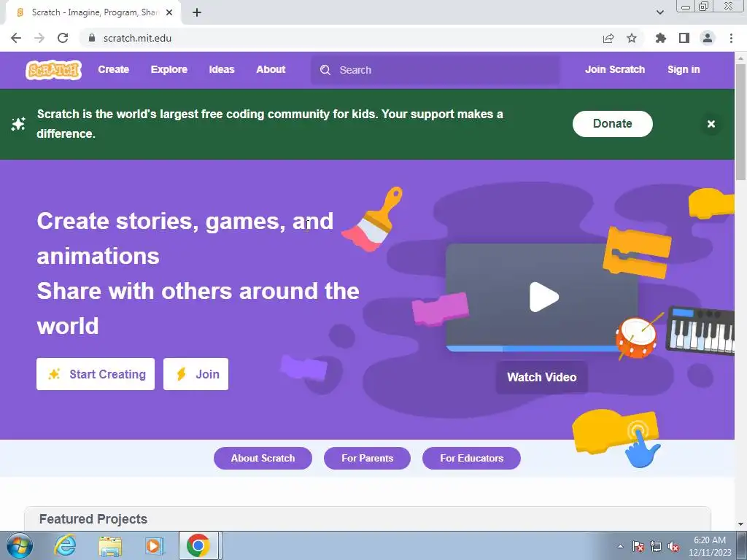Image resolution: width=747 pixels, height=560 pixels.
Task: Click the scrollbar up arrow
Action: (740, 58)
